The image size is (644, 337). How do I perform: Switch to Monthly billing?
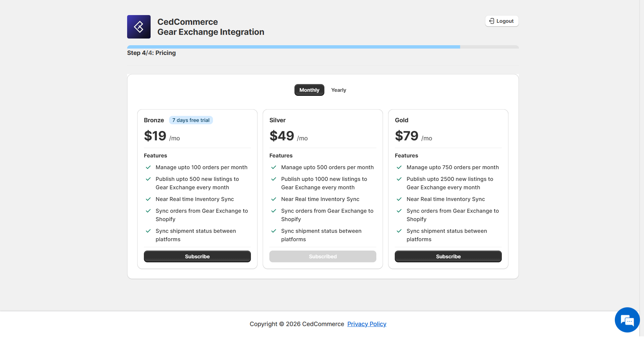click(309, 90)
